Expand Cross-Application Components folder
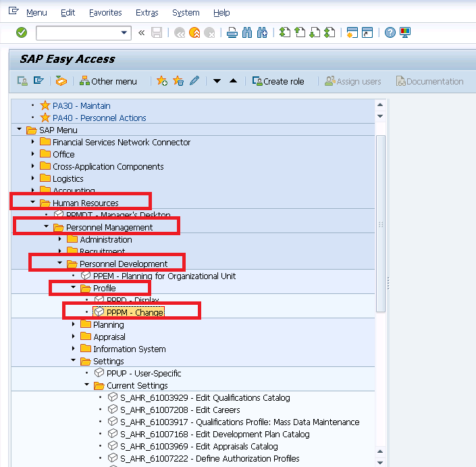 [x=33, y=166]
